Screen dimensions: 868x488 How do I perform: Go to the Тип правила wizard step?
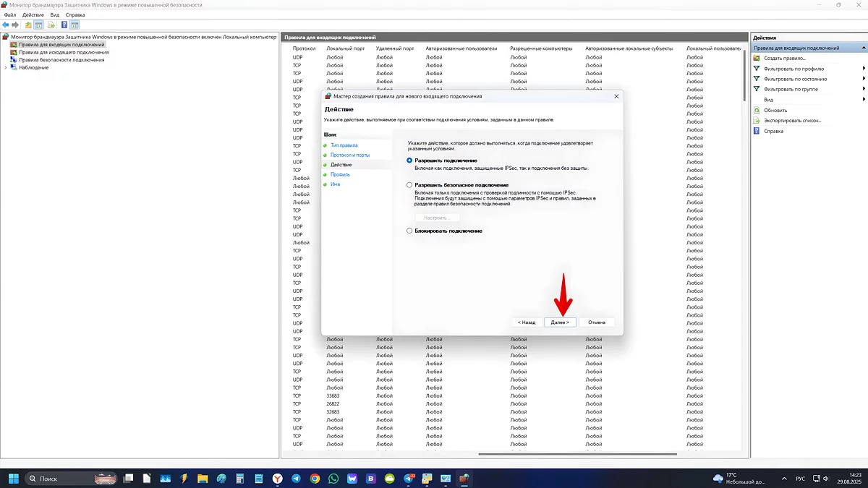point(344,145)
